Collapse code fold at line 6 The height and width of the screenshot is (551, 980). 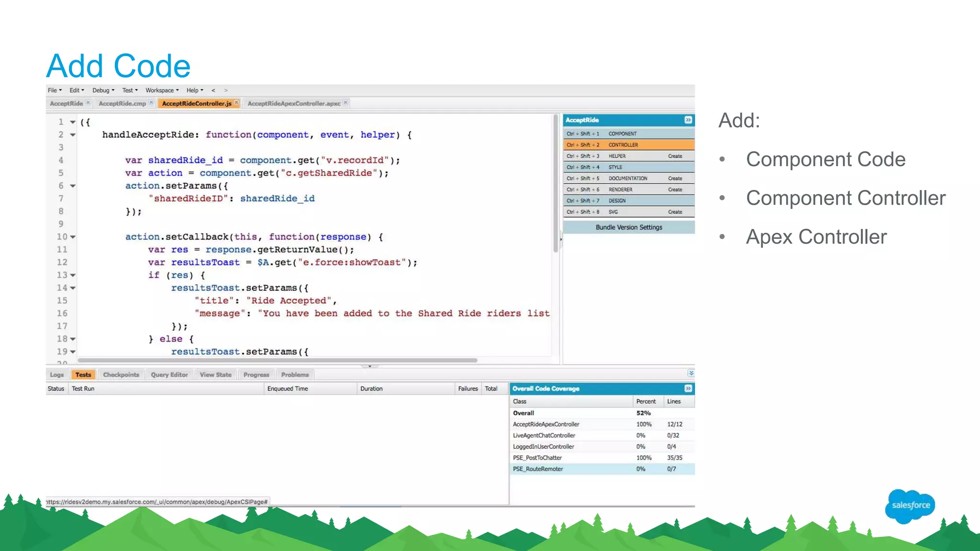coord(73,186)
